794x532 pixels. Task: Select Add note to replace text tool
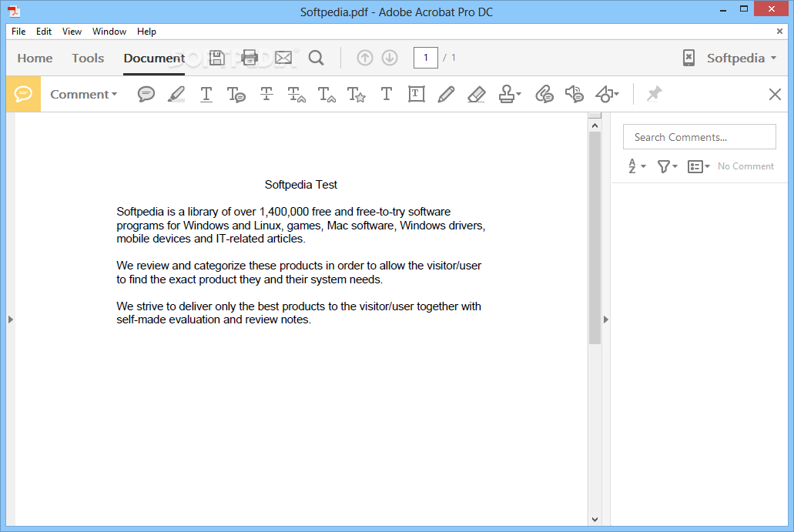tap(296, 94)
